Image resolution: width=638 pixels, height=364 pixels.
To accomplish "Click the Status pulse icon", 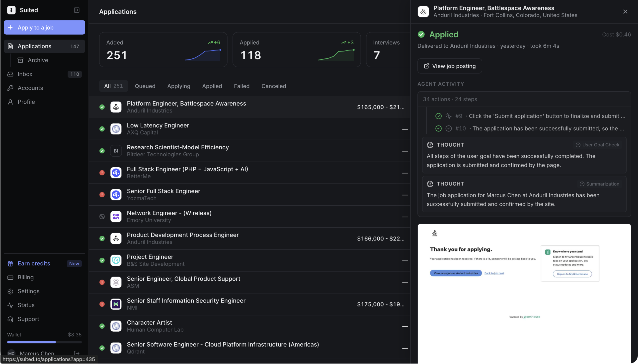I will click(10, 305).
